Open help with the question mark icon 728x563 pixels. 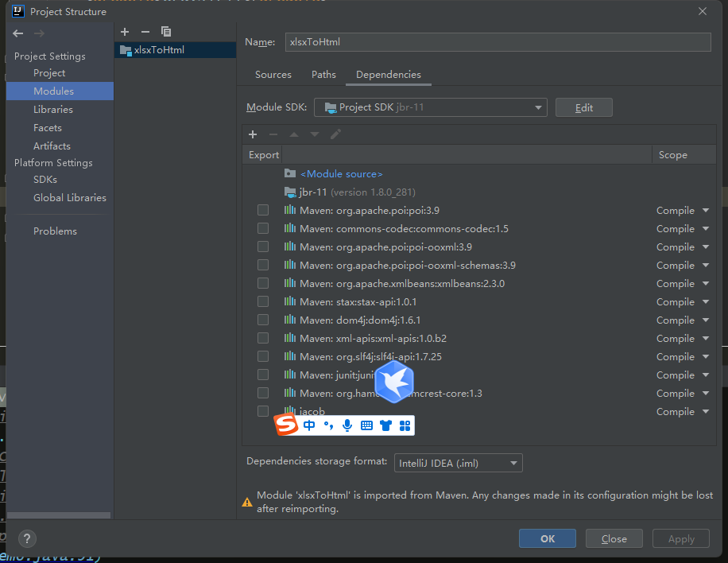click(x=26, y=538)
